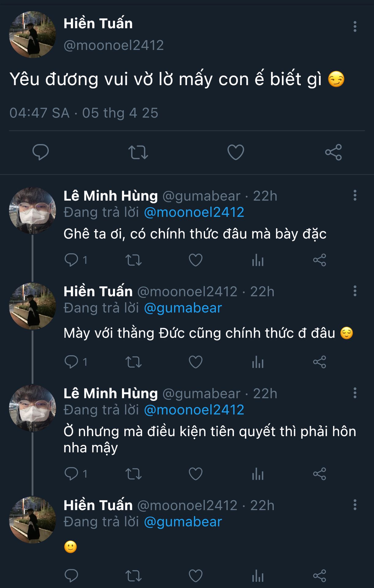The image size is (374, 588).
Task: Reply to the main Hiền Tuấn tweet
Action: [x=40, y=152]
